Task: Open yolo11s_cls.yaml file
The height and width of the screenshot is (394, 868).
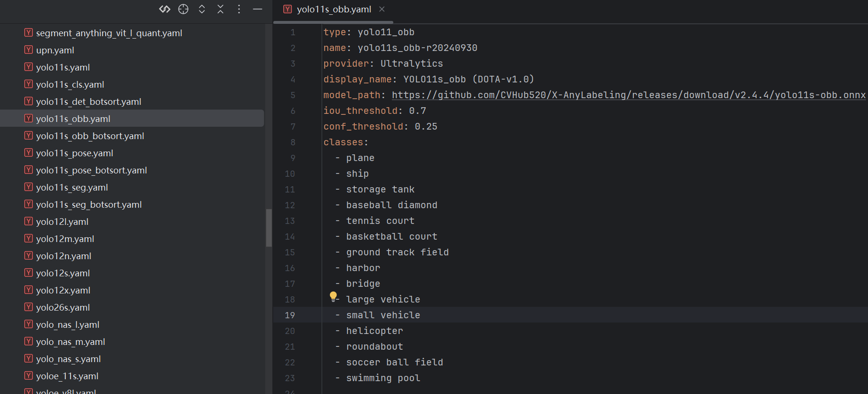Action: coord(70,84)
